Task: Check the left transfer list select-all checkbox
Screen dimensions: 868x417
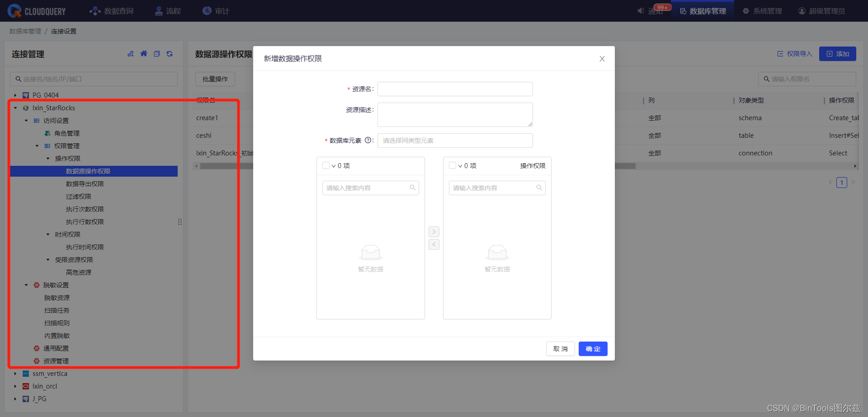Action: [326, 165]
